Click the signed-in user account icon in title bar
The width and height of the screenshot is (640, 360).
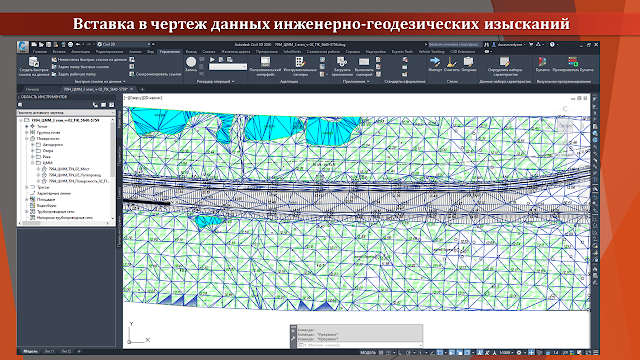click(494, 44)
